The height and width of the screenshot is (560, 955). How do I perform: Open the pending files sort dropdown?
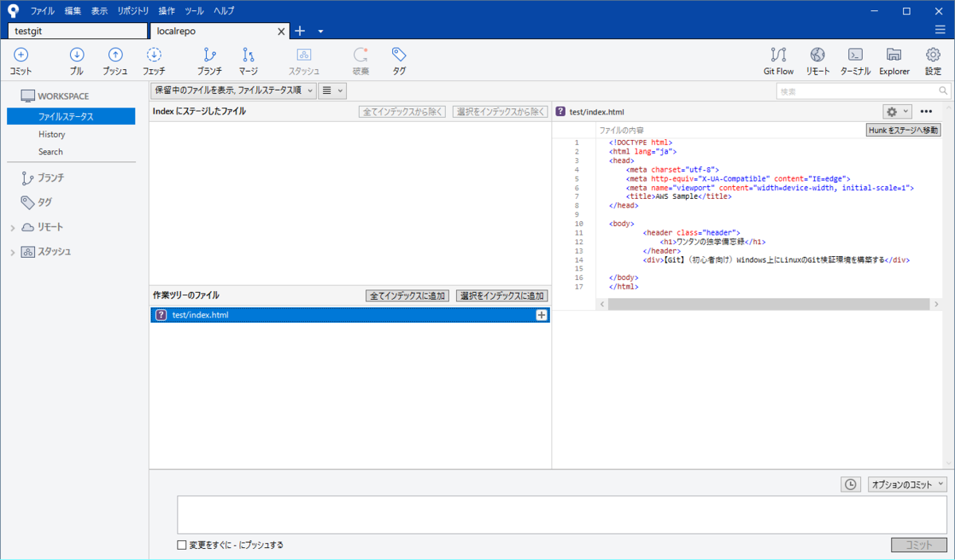pos(233,91)
